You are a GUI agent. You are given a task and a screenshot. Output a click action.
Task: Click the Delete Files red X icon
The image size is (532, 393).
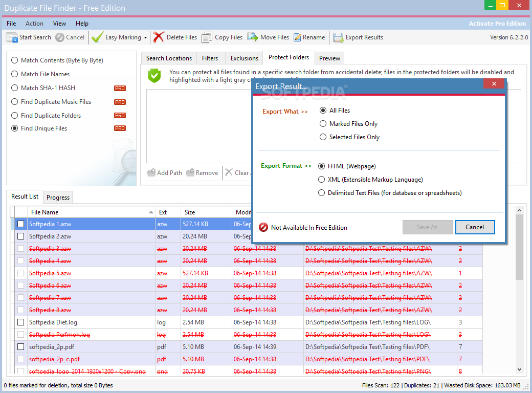tap(159, 37)
